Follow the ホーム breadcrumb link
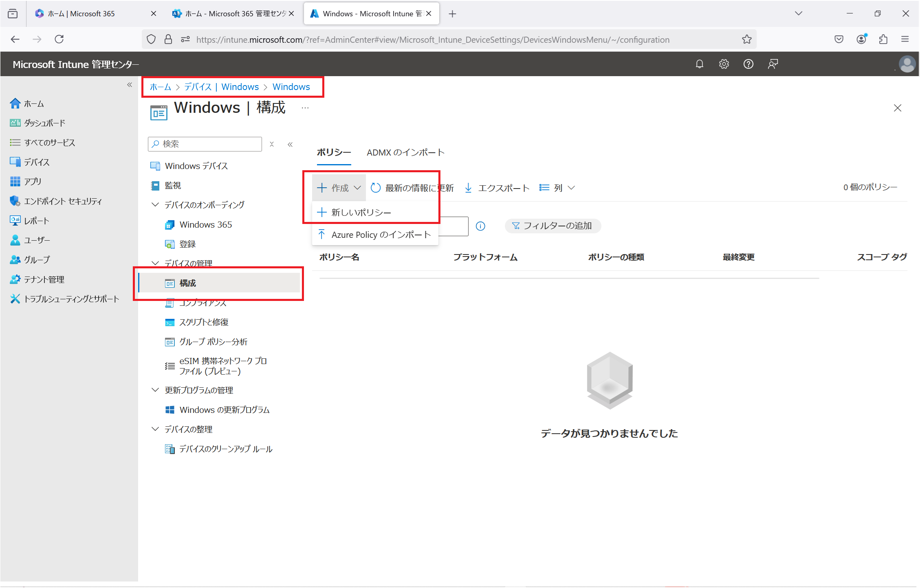The width and height of the screenshot is (920, 588). pos(160,87)
